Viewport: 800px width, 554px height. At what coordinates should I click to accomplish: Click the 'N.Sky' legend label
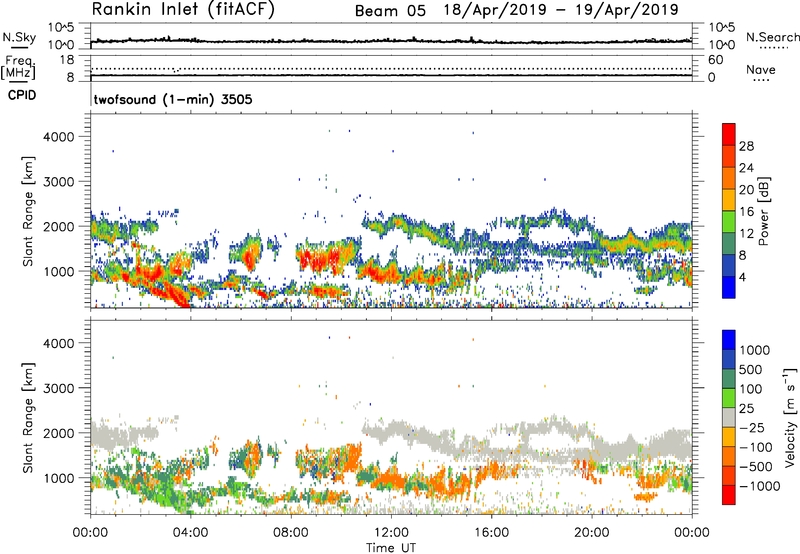(x=19, y=37)
